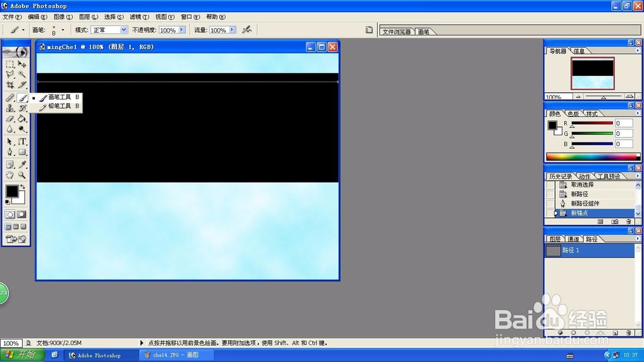Select the 路径 1 path row

click(589, 250)
